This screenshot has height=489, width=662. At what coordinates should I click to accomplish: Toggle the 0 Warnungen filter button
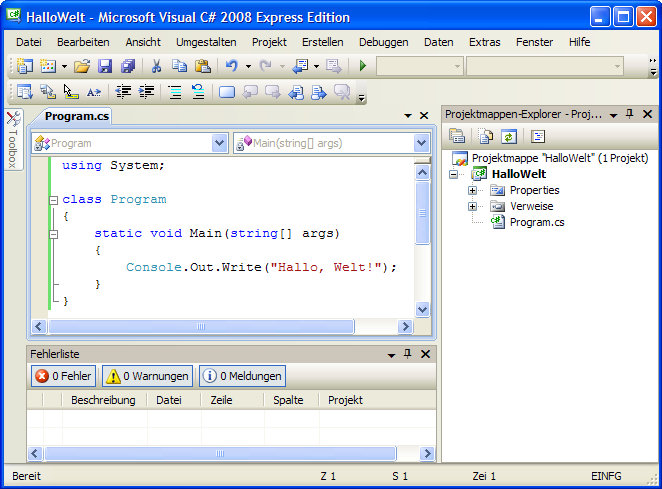click(147, 376)
